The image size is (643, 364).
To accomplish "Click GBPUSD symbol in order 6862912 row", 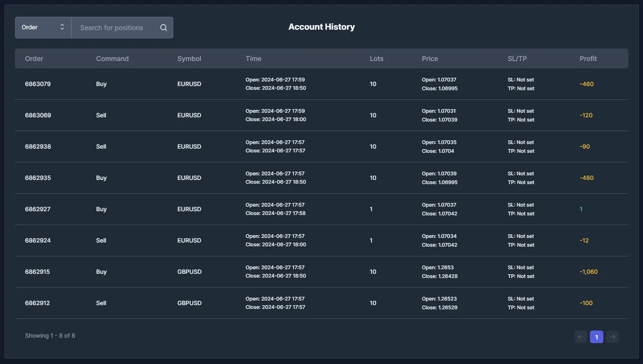I will (189, 303).
